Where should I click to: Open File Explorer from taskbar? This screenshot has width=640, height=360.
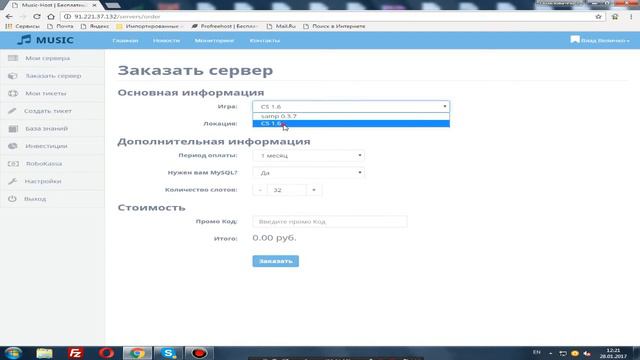(44, 353)
